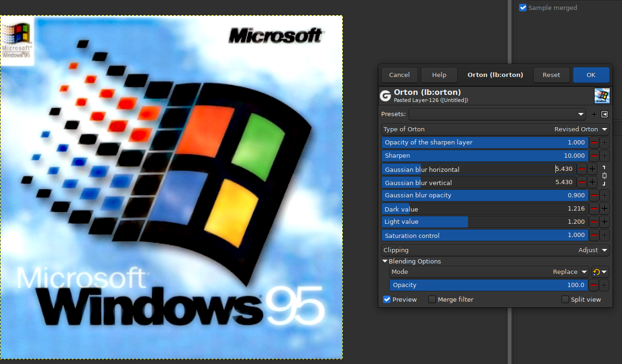622x364 pixels.
Task: Click the Light value slider
Action: click(x=485, y=222)
